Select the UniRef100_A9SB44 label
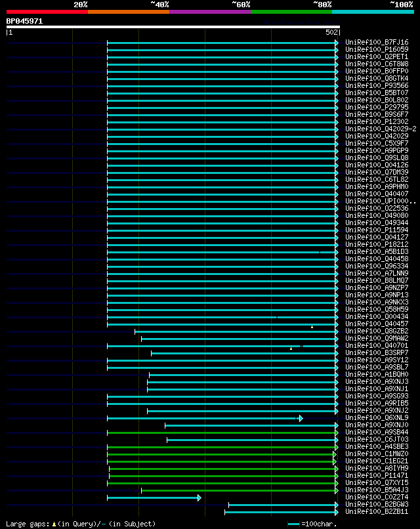420x529 pixels. pos(377,432)
